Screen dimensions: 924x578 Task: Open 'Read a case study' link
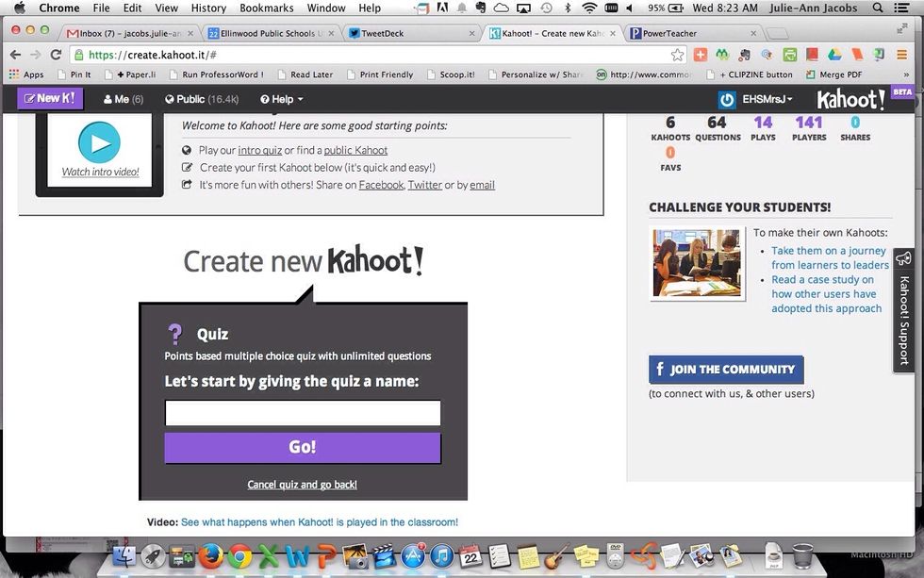[827, 294]
